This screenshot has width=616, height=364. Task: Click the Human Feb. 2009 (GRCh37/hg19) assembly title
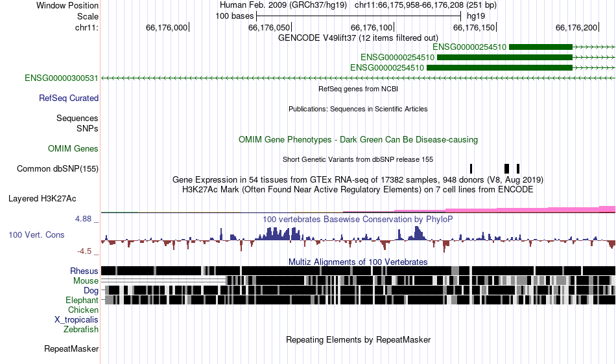(283, 5)
